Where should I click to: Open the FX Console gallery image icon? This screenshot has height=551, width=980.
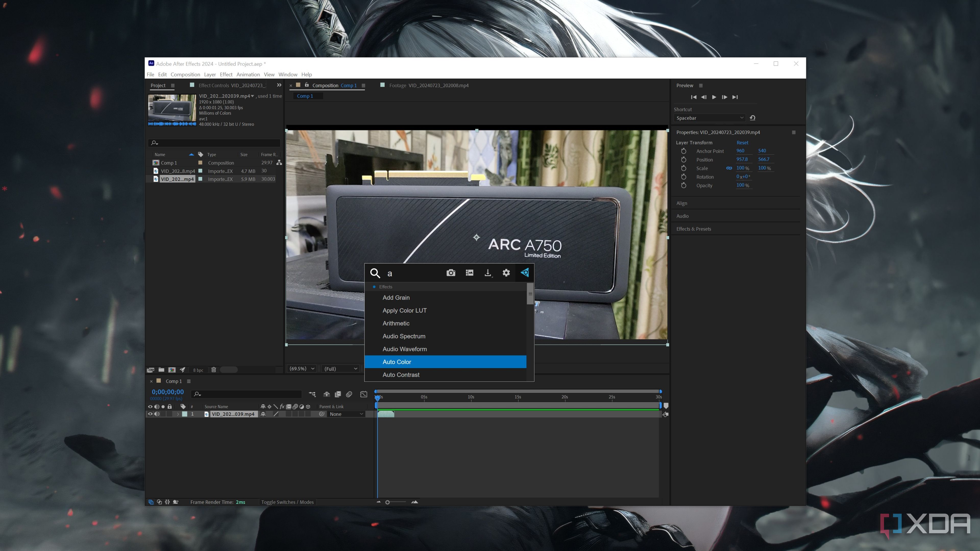[470, 273]
